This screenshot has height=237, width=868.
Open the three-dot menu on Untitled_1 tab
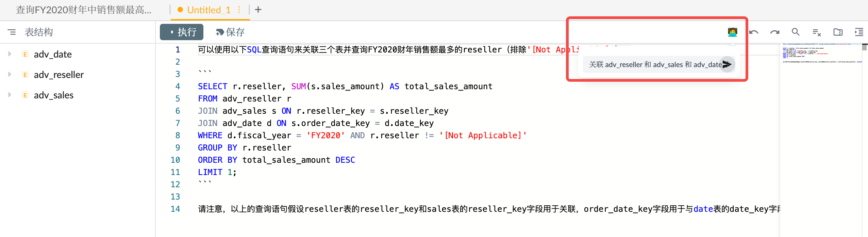tap(239, 10)
